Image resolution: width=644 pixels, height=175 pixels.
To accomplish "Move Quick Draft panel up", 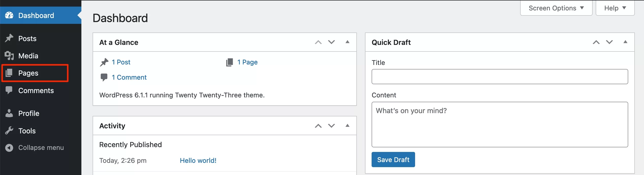I will [596, 42].
